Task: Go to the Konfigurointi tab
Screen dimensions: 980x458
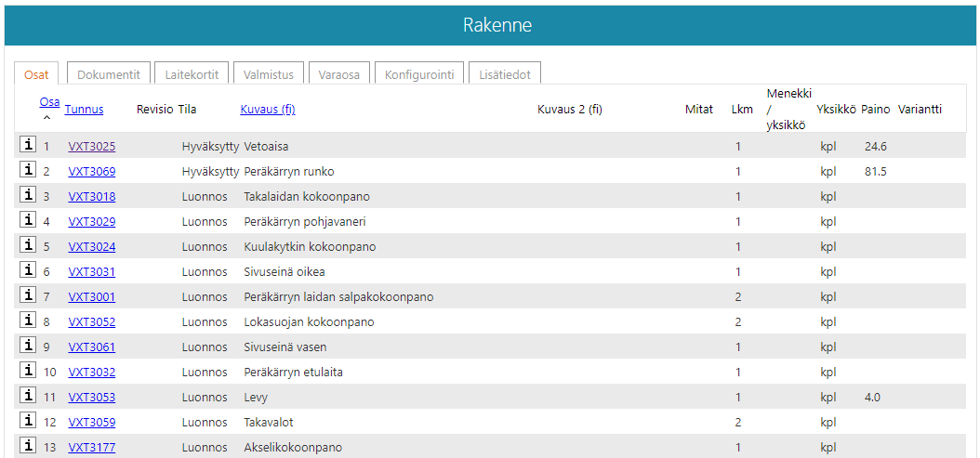Action: [x=419, y=74]
